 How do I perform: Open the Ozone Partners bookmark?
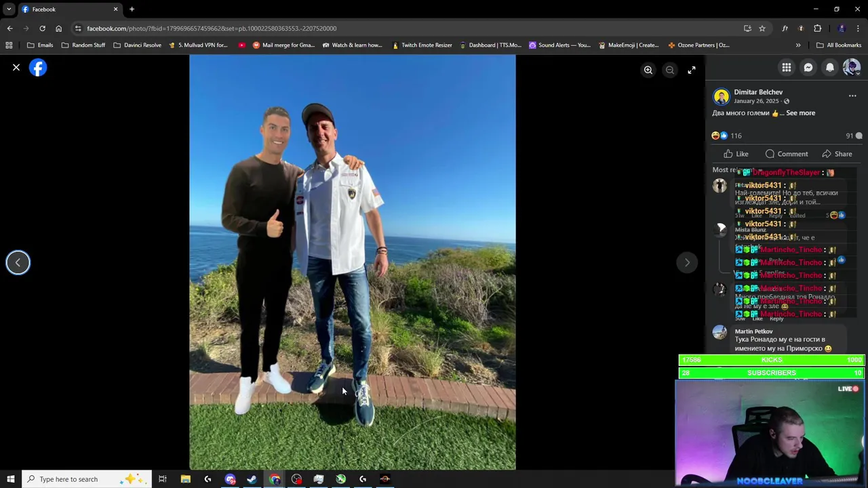698,45
